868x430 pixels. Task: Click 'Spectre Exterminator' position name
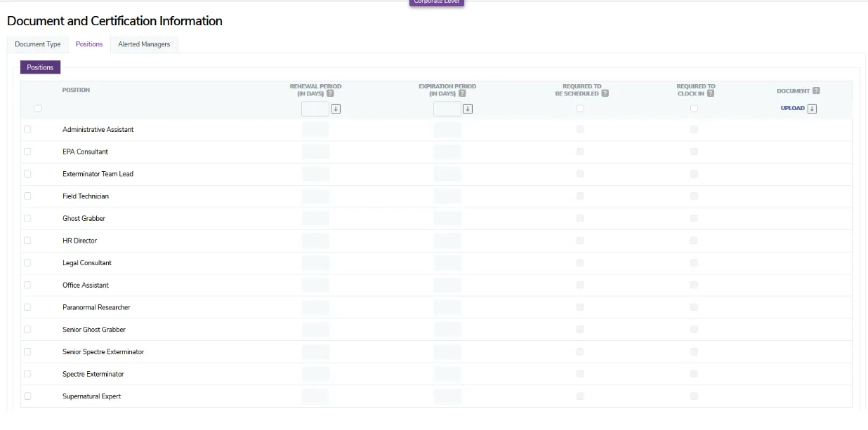click(93, 374)
